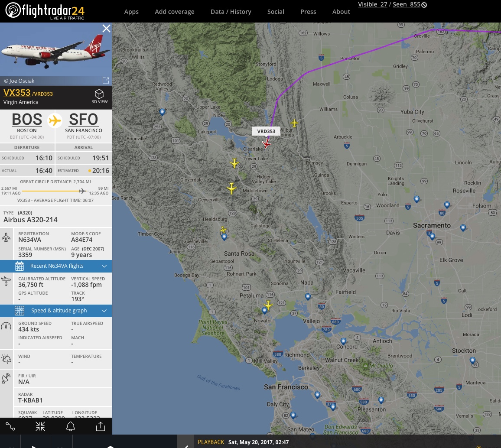
Task: Click the route toggle icon in bottom toolbar
Action: pos(10,426)
